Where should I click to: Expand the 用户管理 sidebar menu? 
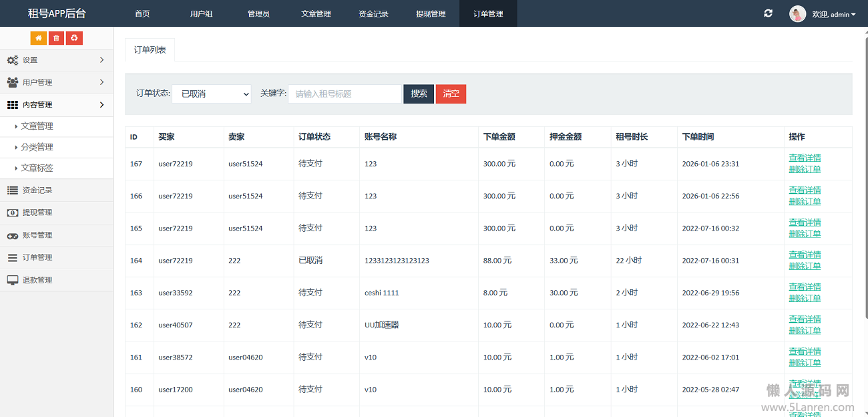coord(56,82)
